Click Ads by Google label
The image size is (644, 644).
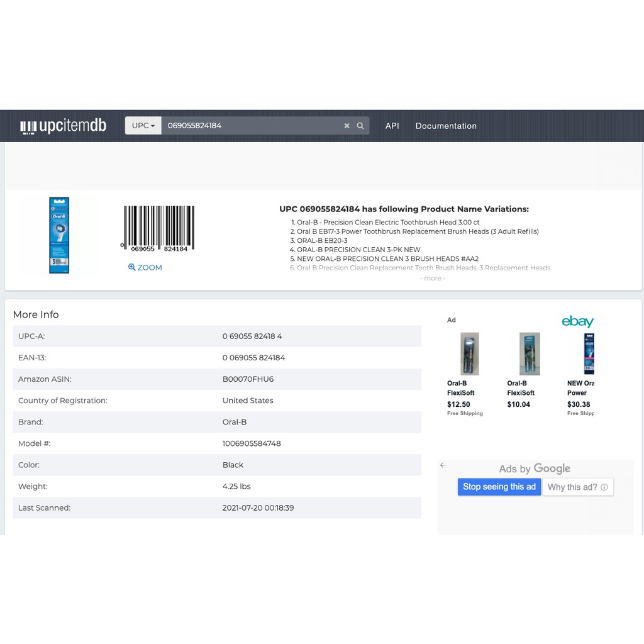[535, 469]
